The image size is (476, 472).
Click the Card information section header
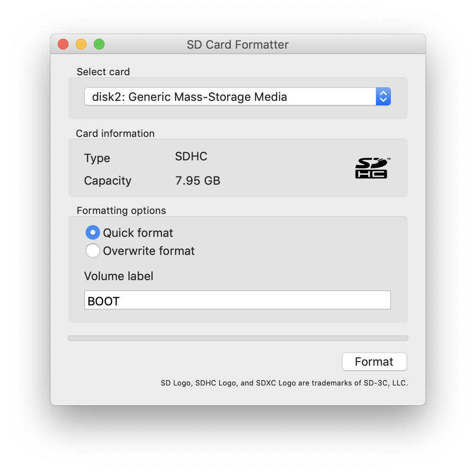tap(115, 133)
